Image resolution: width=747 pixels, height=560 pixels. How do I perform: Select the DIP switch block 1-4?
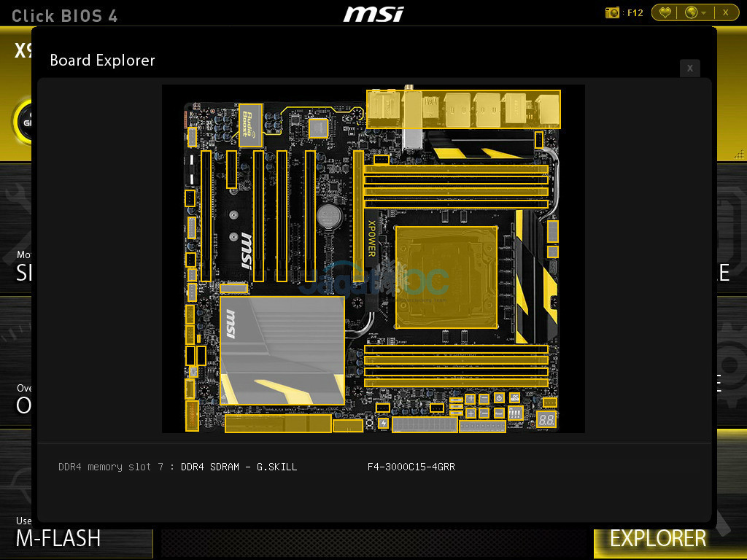[516, 413]
